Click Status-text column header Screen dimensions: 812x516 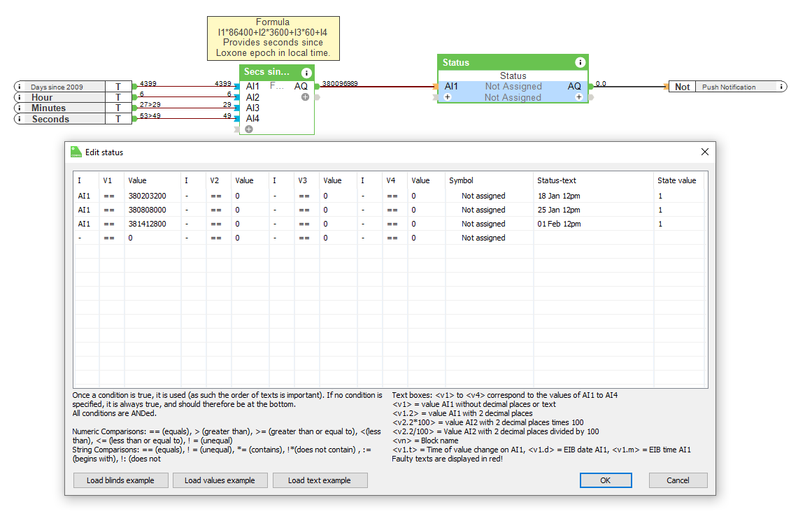point(557,180)
